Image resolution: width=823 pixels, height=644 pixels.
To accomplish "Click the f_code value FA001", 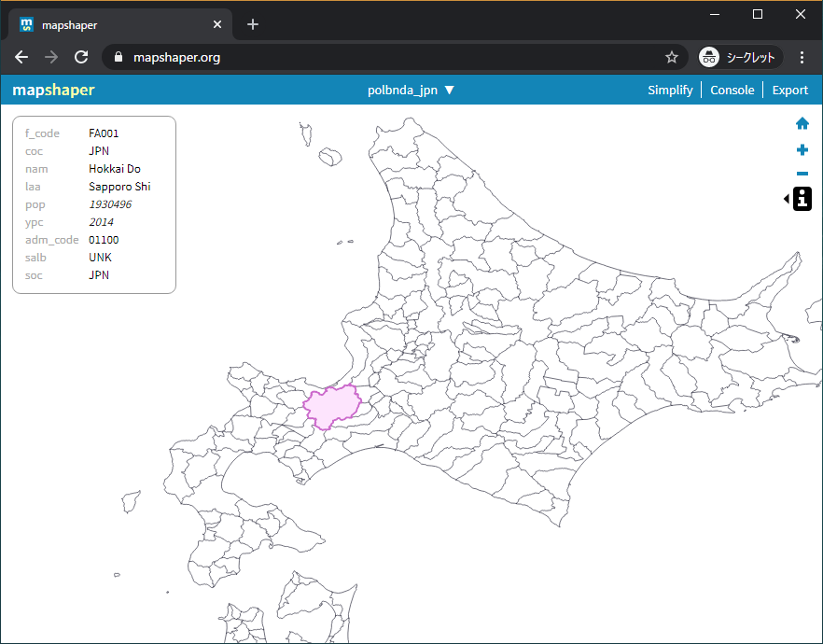I will click(x=104, y=133).
